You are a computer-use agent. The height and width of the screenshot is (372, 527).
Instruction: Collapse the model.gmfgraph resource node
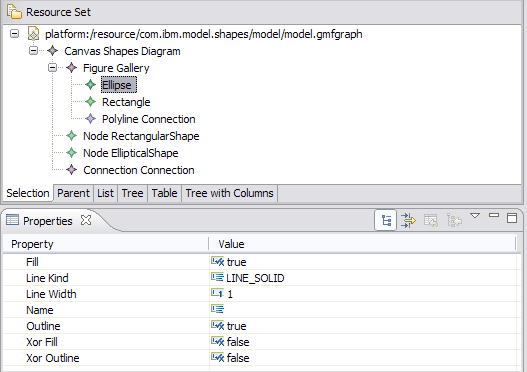14,34
